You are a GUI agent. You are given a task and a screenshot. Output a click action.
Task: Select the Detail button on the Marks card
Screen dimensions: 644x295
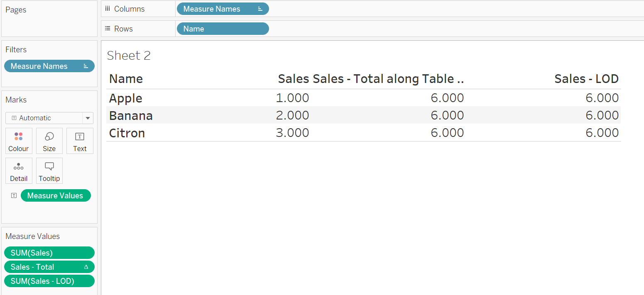coord(18,171)
